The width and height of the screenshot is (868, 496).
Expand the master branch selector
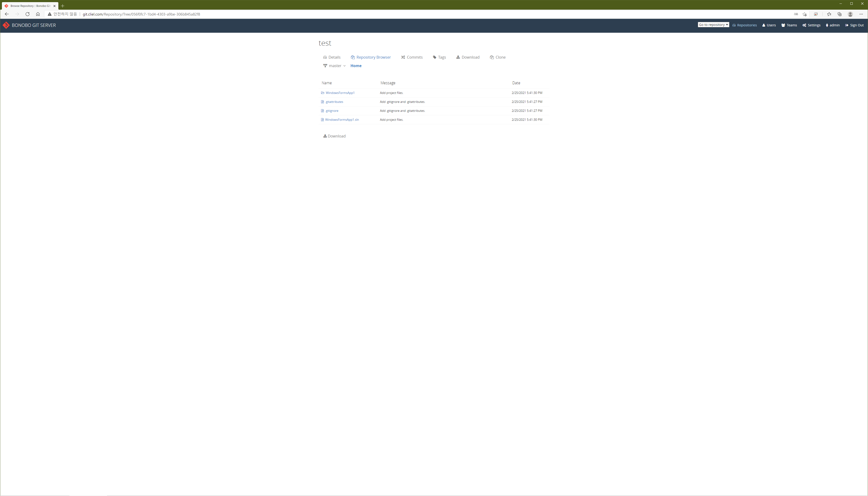coord(335,66)
